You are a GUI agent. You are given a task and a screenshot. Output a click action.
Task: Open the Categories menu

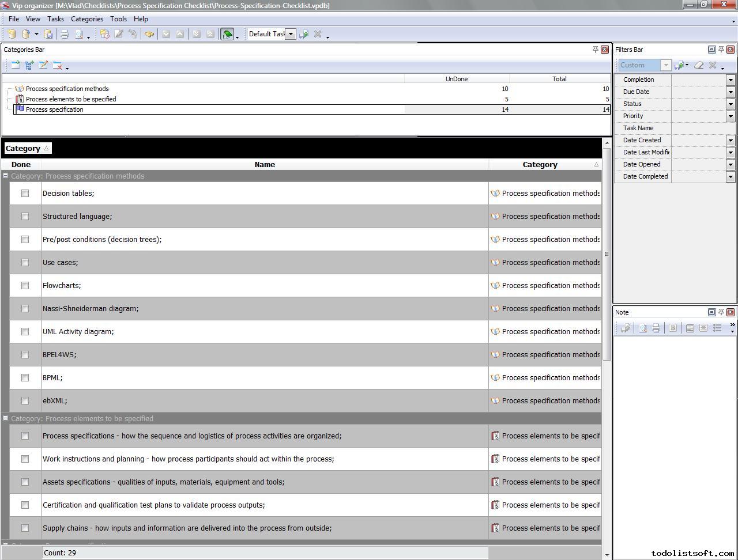[86, 19]
